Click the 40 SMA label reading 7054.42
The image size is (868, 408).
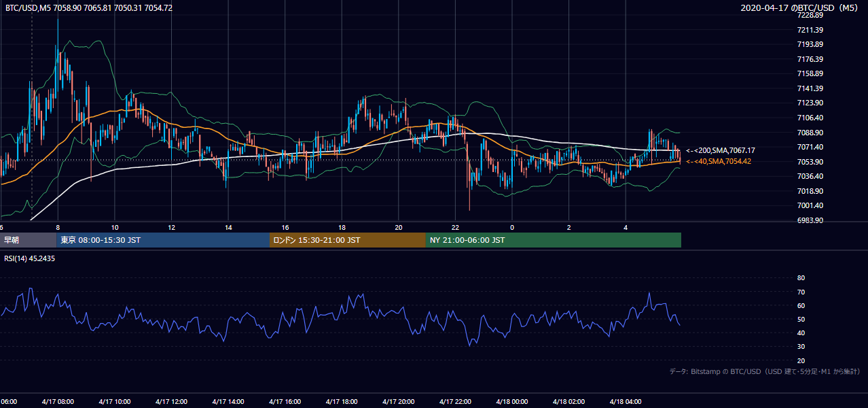(x=719, y=161)
